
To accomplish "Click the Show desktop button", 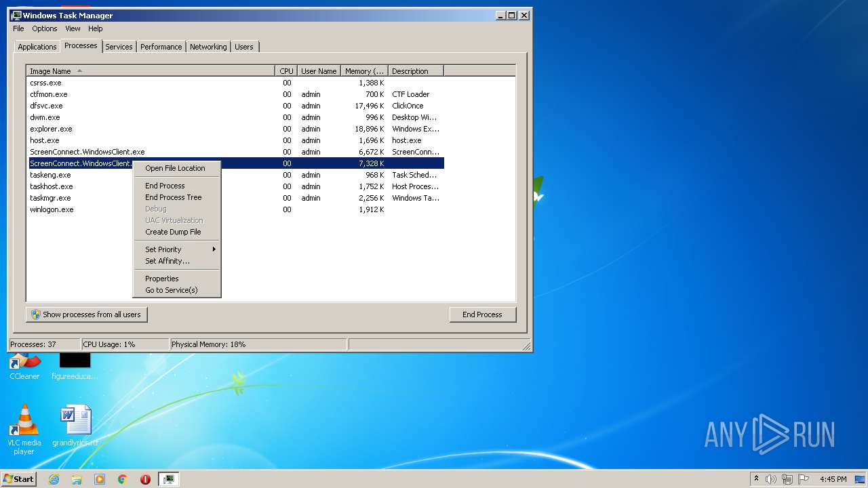I will coord(861,479).
